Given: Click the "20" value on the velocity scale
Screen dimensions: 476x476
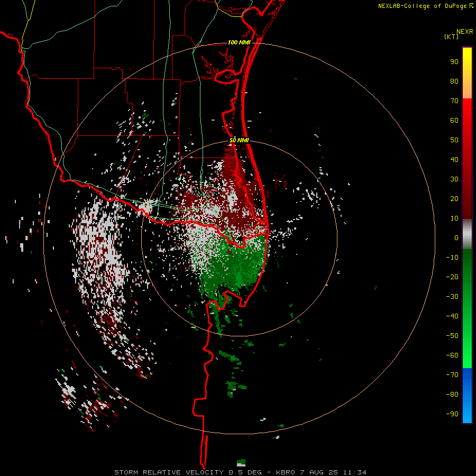Looking at the screenshot, I should (454, 198).
